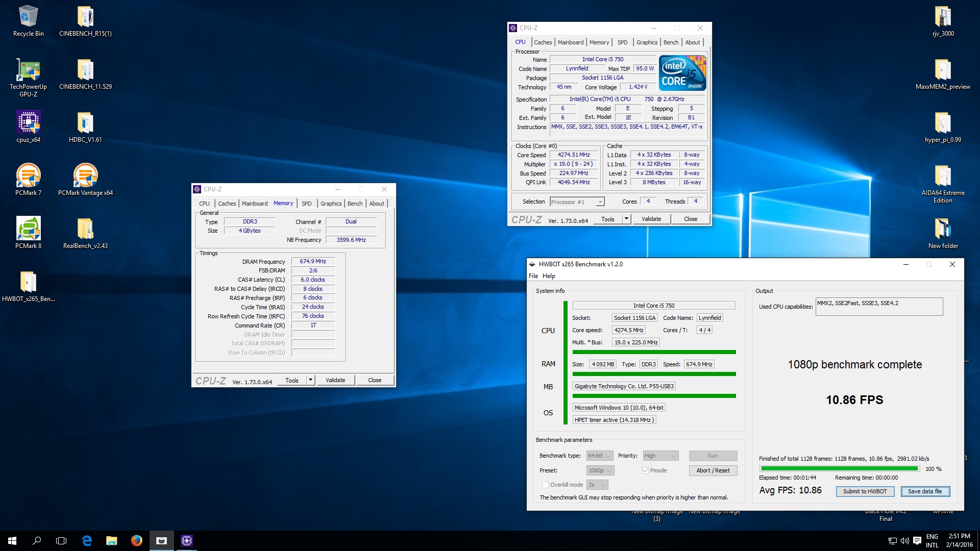The height and width of the screenshot is (551, 980).
Task: Click Abort / Reset button
Action: pos(713,470)
